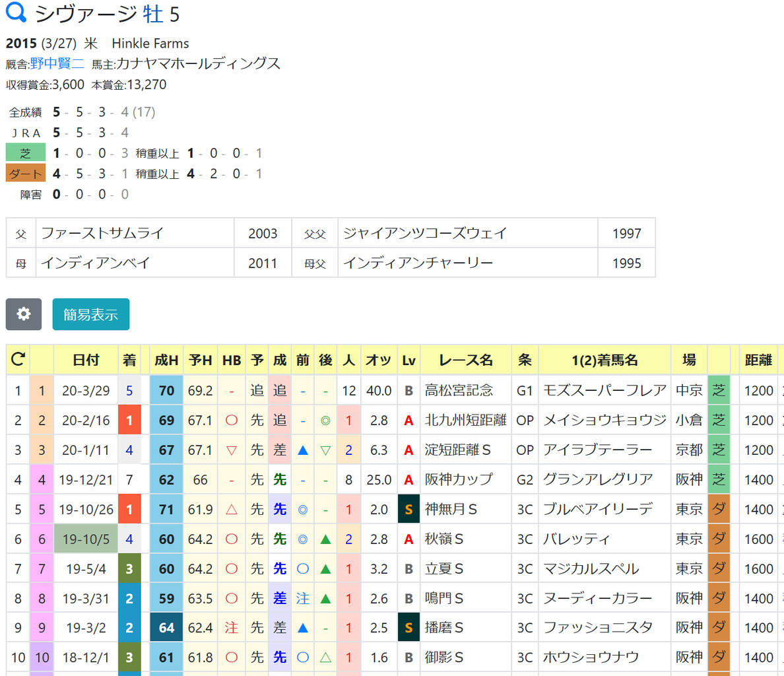The width and height of the screenshot is (784, 676).
Task: Click dam name インディアンベイ
Action: pos(96,263)
